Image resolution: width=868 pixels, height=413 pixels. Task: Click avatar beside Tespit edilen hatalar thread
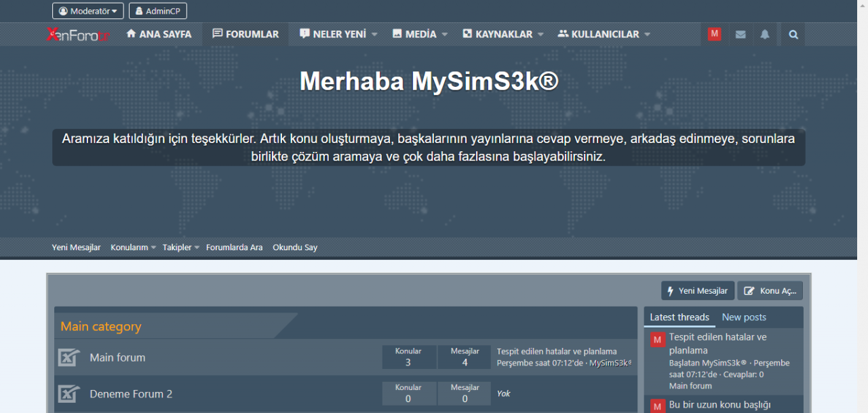(x=657, y=340)
